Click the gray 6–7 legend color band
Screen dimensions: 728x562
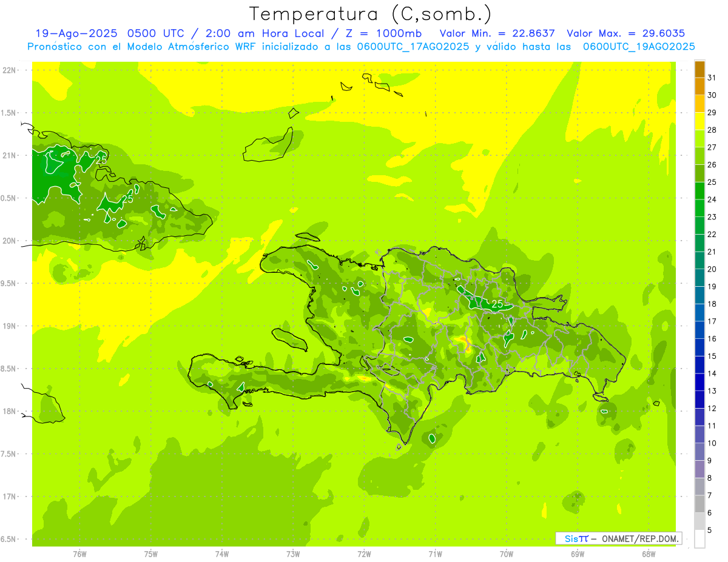pos(699,504)
